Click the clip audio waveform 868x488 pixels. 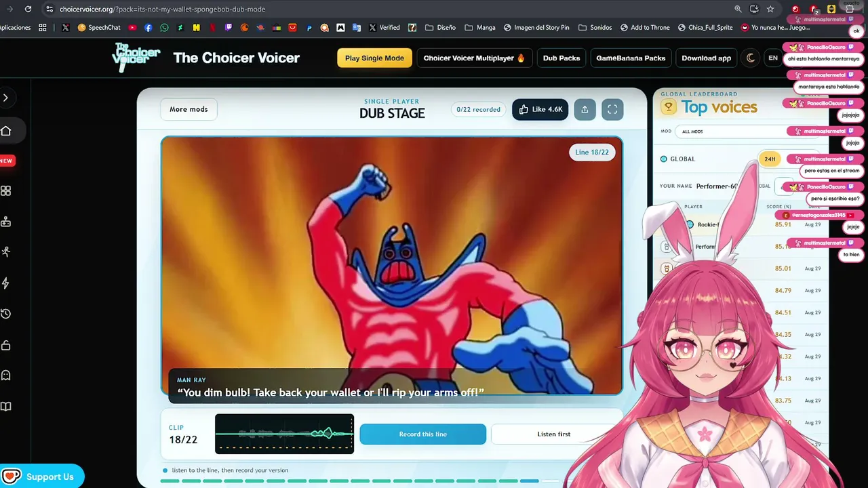pos(284,434)
